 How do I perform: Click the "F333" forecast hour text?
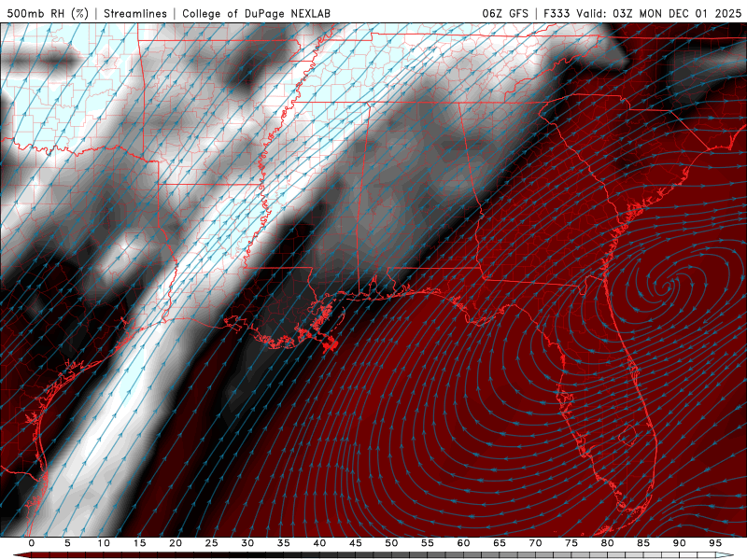tap(557, 13)
